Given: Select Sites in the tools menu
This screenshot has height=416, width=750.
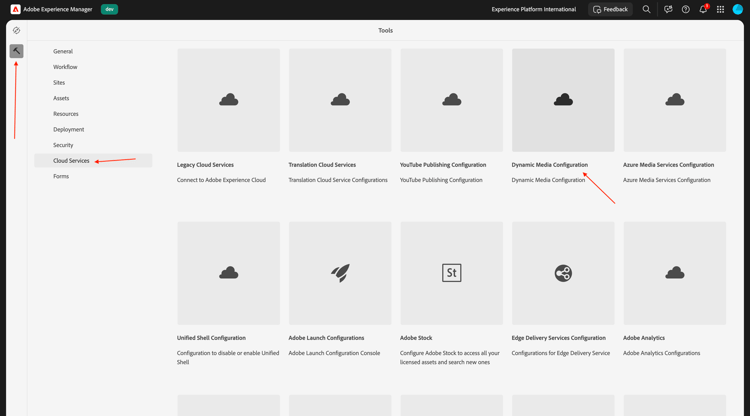Looking at the screenshot, I should click(93, 83).
